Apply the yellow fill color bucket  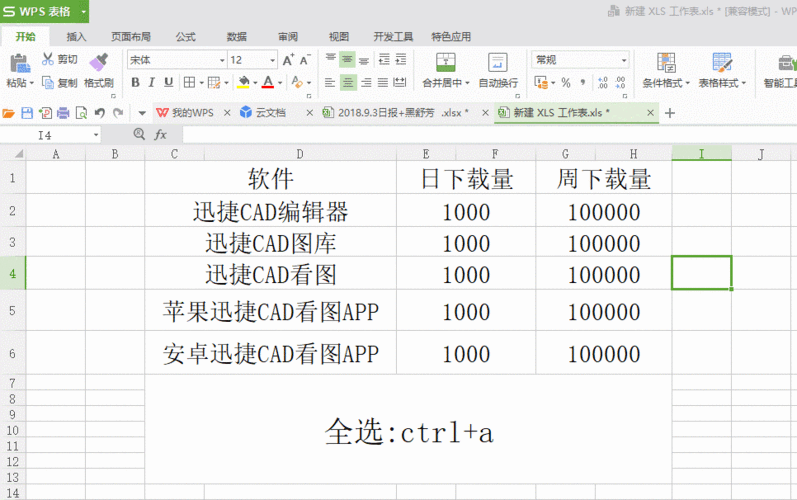click(x=243, y=82)
